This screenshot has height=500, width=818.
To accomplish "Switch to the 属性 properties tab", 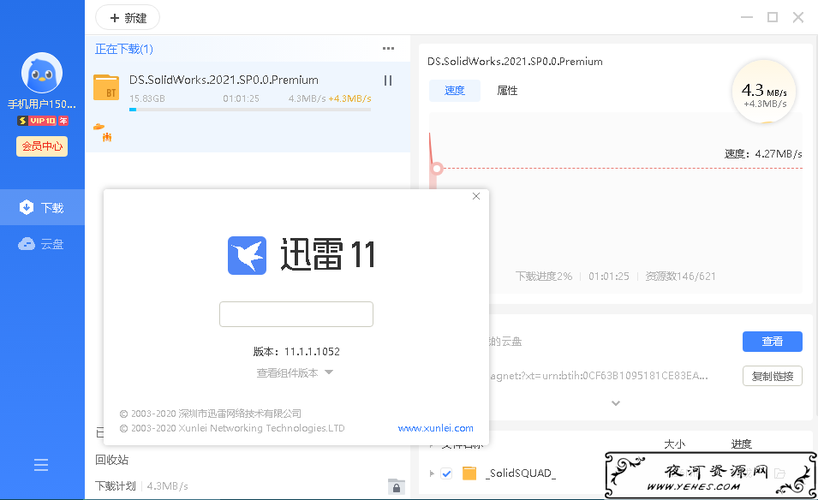I will tap(507, 90).
